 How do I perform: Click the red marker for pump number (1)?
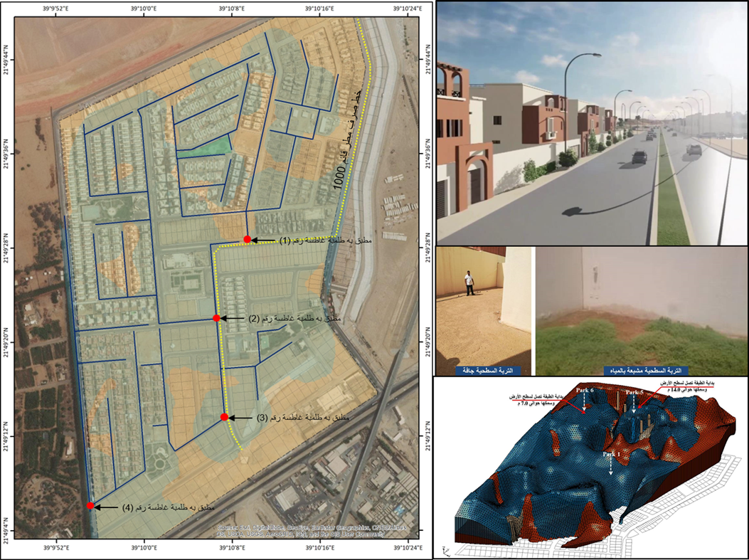(247, 239)
